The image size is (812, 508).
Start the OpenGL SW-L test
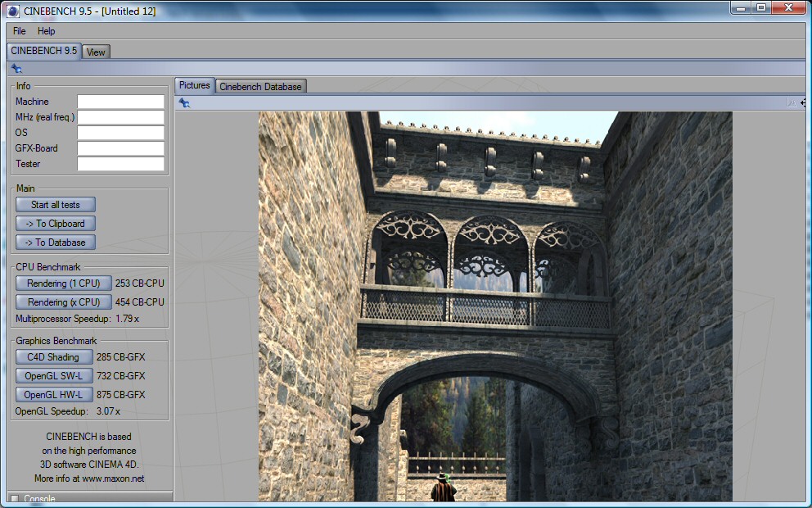click(x=54, y=375)
